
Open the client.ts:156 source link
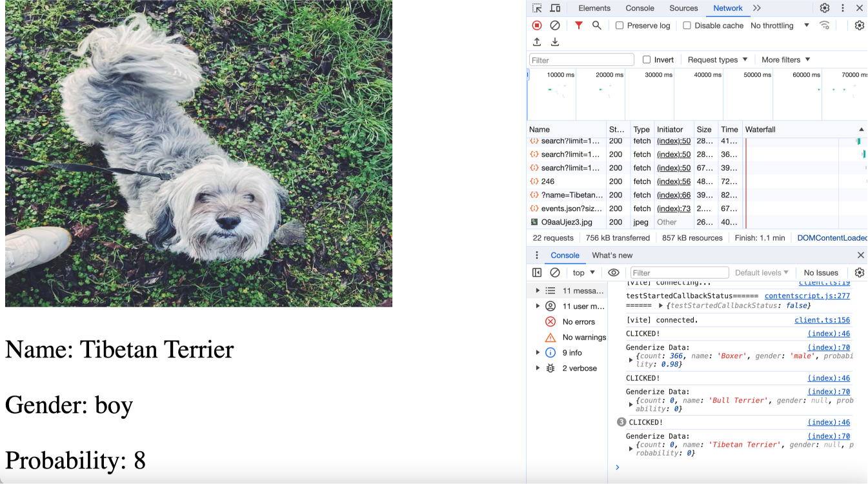(822, 321)
